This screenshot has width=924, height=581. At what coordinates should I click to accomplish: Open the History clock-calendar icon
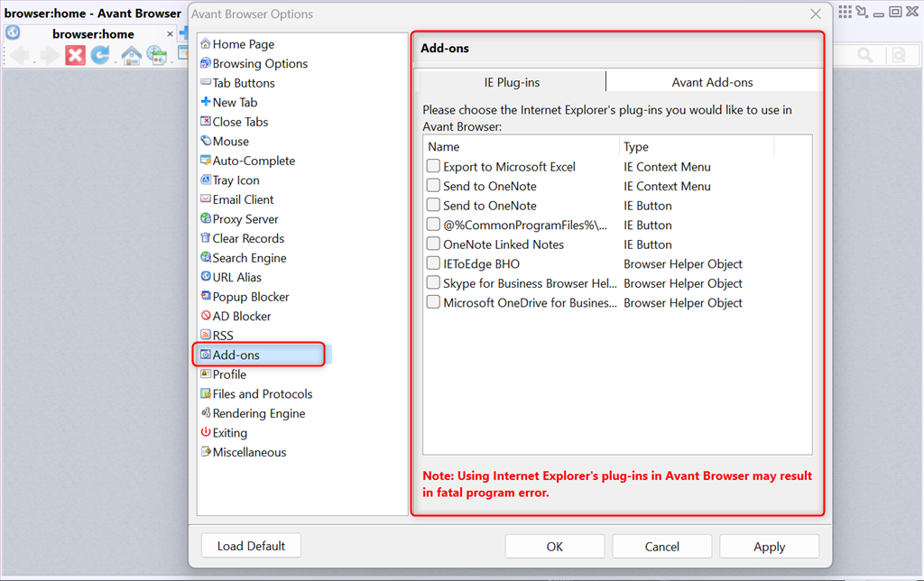[156, 55]
